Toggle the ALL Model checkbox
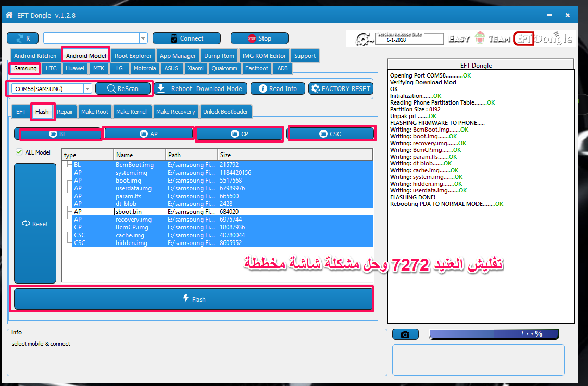Screen dimensions: 588x386 (19, 152)
